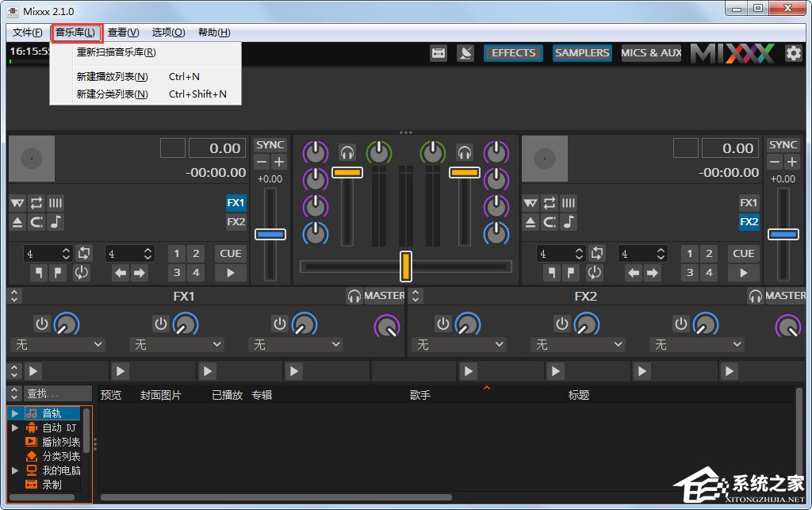The height and width of the screenshot is (510, 812).
Task: Enable FX1 on the left deck
Action: (x=236, y=202)
